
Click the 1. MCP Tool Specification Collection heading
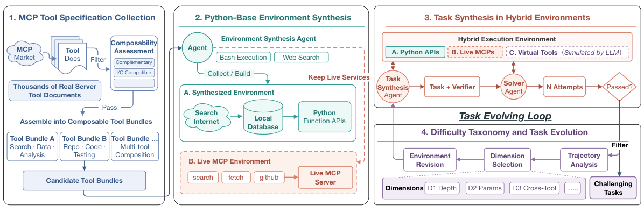[x=82, y=18]
